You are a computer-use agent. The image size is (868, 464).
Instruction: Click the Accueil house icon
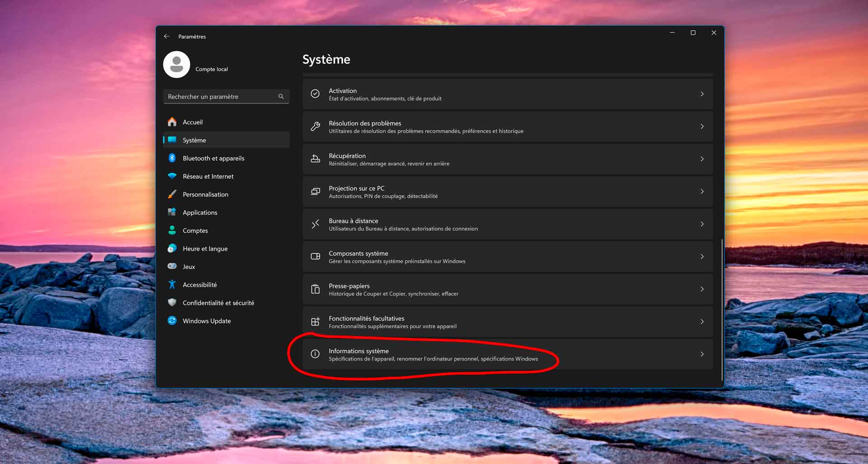[172, 122]
